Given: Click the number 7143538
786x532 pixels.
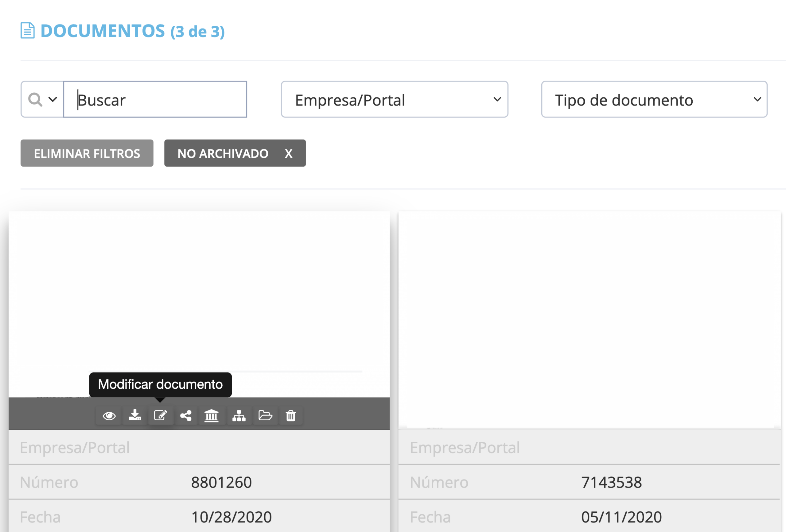Looking at the screenshot, I should click(x=612, y=482).
